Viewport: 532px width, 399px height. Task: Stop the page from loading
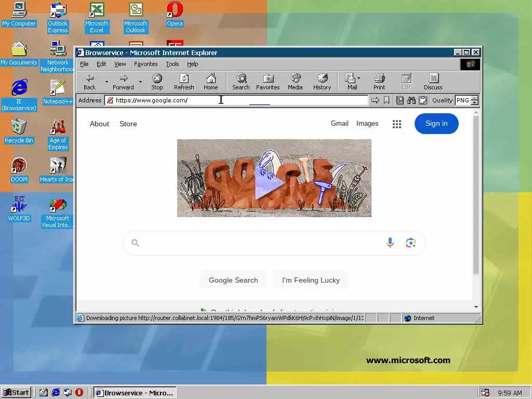(x=157, y=82)
